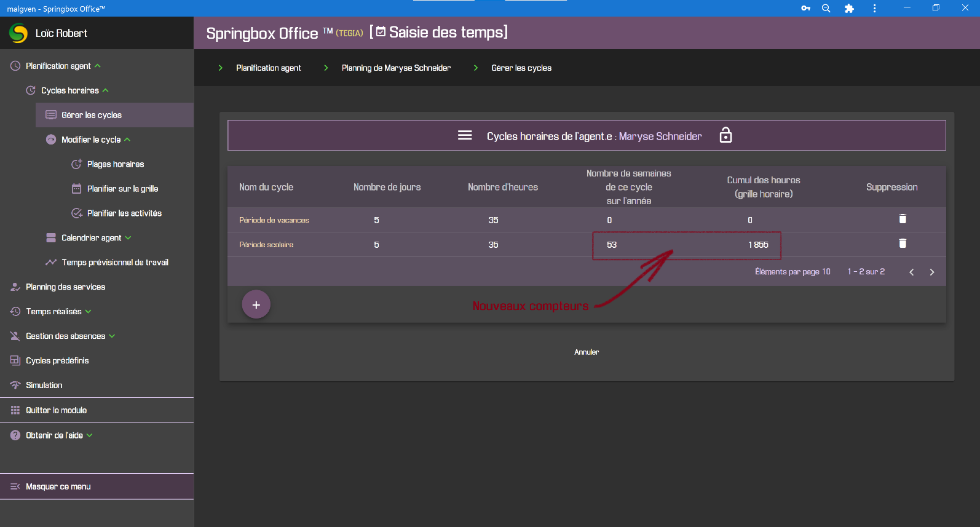Open Planifier les activités entry
980x527 pixels.
click(124, 213)
